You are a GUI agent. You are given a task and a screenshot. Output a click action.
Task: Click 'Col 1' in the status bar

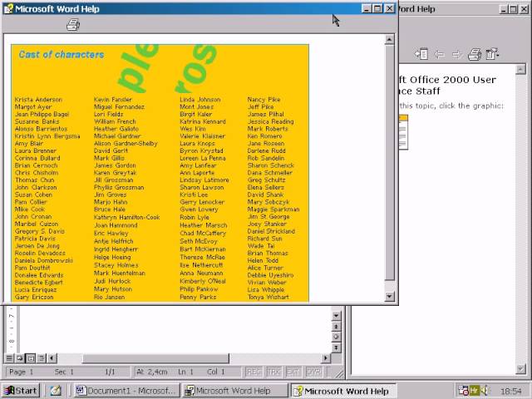[216, 372]
